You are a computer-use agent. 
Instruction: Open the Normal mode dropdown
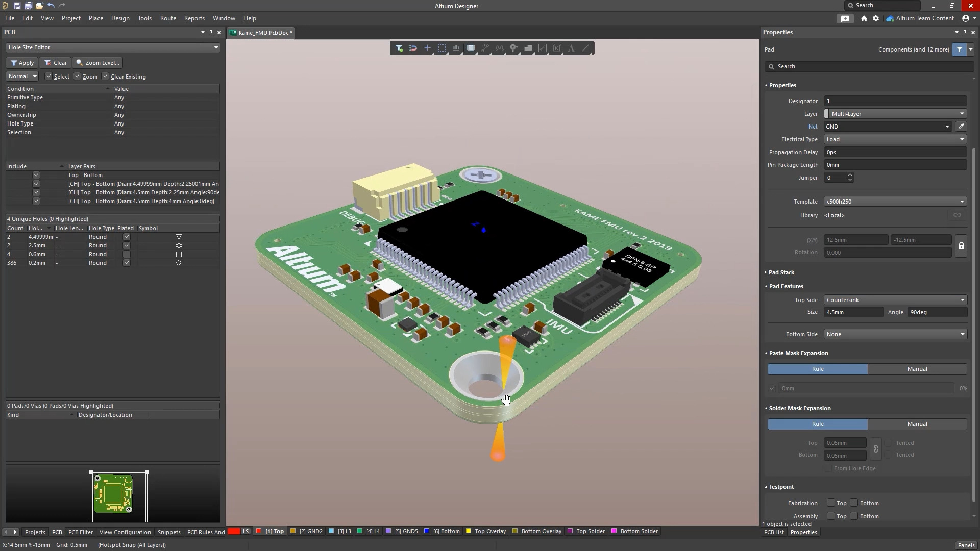(22, 76)
